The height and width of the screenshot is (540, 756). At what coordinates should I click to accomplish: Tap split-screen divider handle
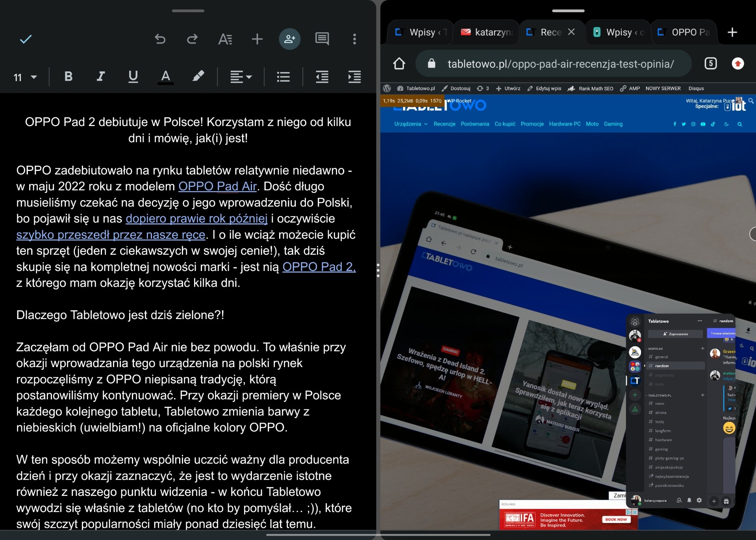click(x=378, y=270)
